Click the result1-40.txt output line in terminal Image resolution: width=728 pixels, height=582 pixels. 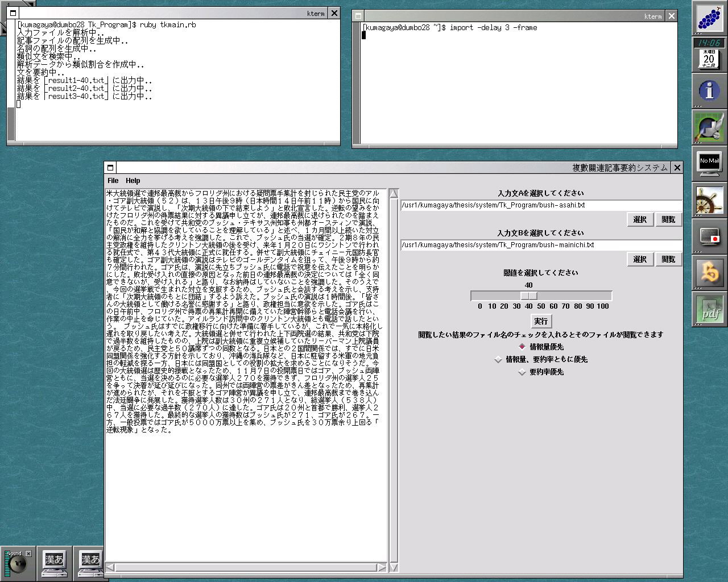click(x=85, y=81)
